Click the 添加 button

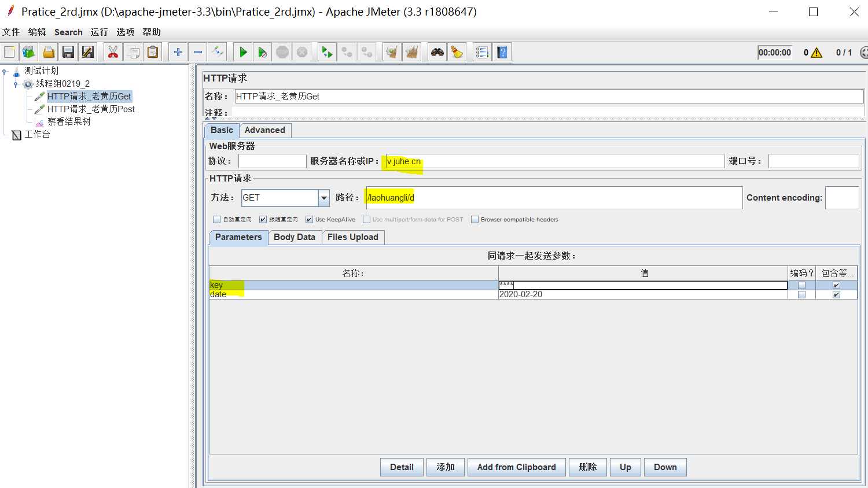pos(446,467)
